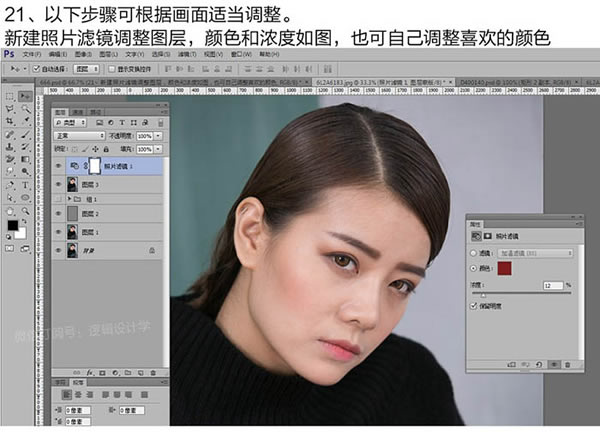This screenshot has height=432, width=600.
Task: Justify all in Paragraph panel
Action: (x=144, y=395)
